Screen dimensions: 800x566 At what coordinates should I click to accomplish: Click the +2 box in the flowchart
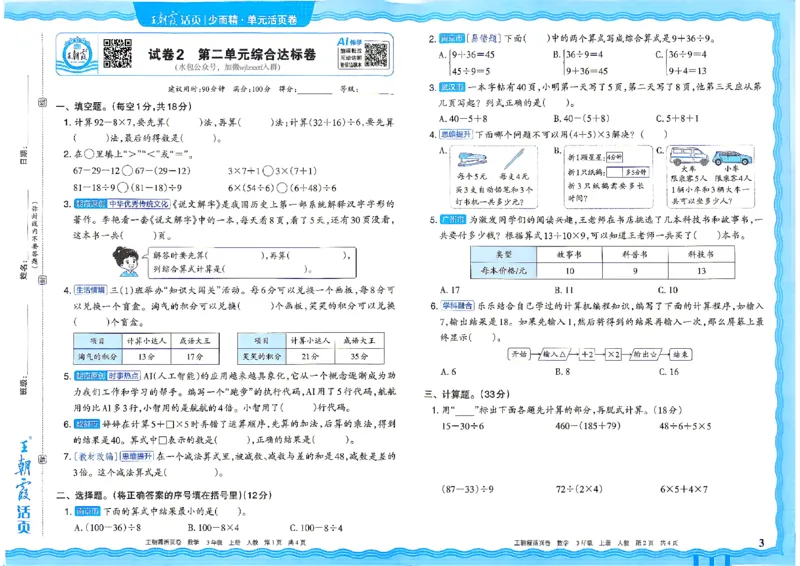587,354
